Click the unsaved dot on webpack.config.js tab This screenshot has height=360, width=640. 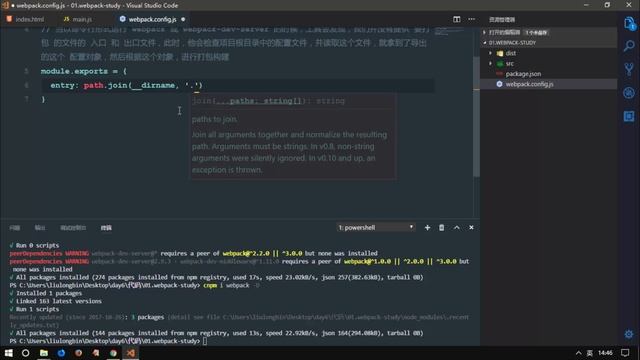183,19
